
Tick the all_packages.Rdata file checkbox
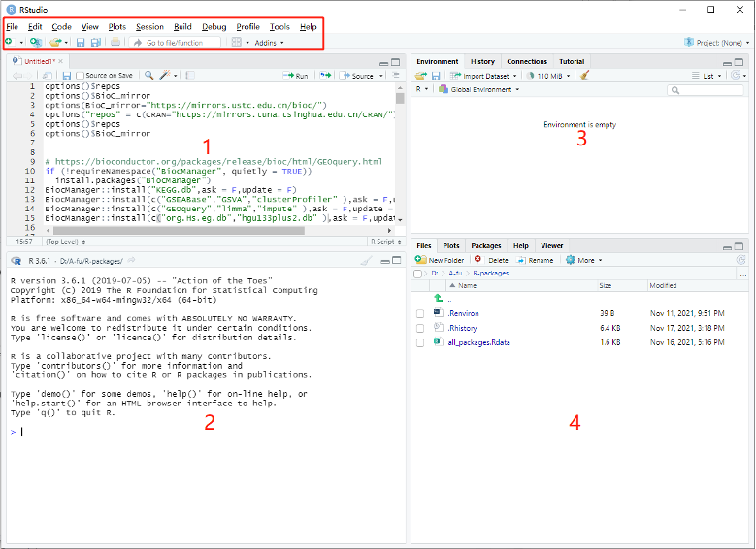coord(420,342)
